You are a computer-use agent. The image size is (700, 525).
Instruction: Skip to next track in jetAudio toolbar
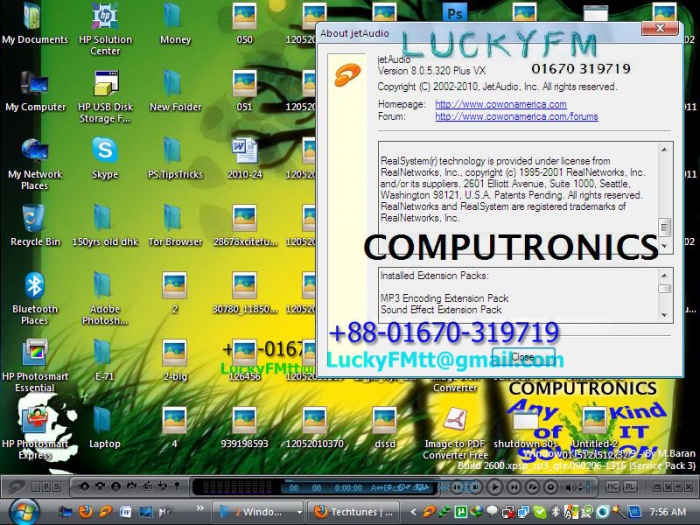click(514, 487)
